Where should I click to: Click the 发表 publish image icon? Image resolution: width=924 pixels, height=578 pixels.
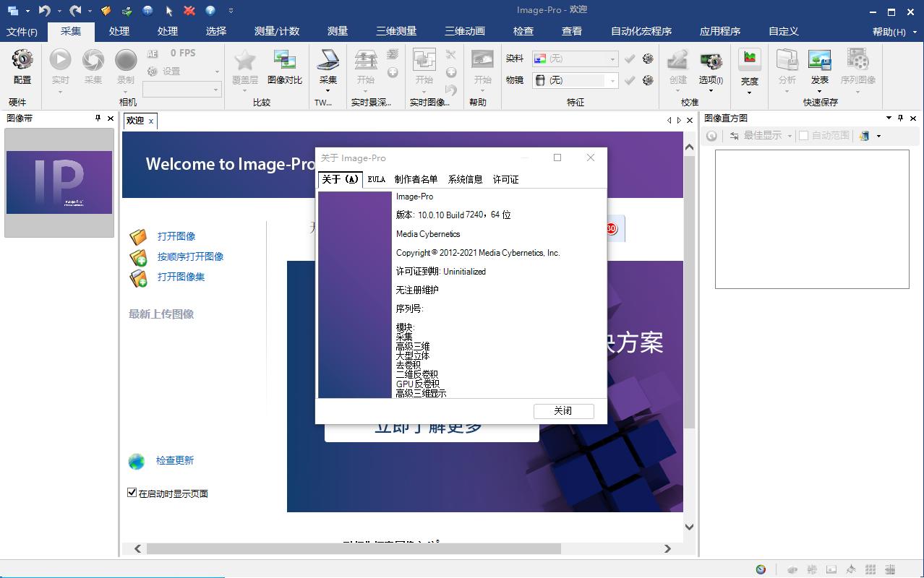820,60
